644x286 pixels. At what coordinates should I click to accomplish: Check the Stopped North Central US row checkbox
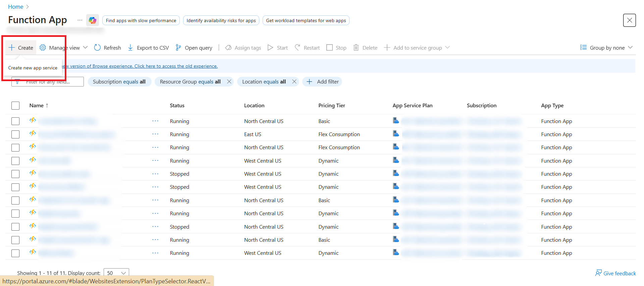(x=15, y=227)
